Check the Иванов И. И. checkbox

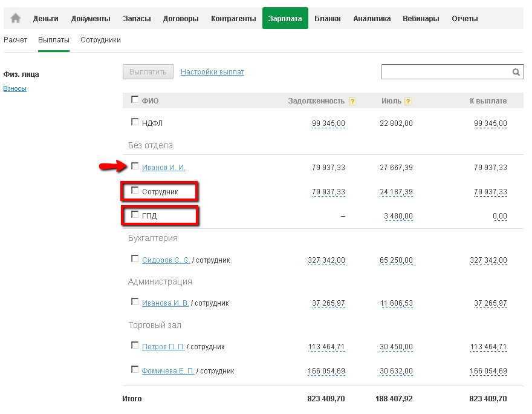click(x=135, y=166)
